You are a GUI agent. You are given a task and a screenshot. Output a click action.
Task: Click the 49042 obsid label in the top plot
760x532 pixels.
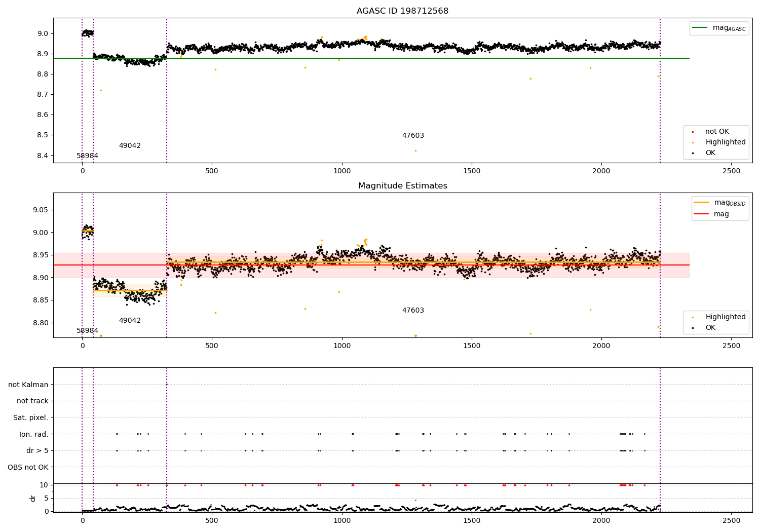[130, 146]
